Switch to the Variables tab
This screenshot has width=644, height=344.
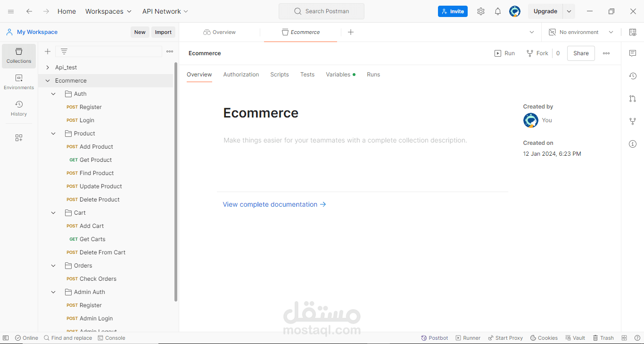[x=340, y=75]
